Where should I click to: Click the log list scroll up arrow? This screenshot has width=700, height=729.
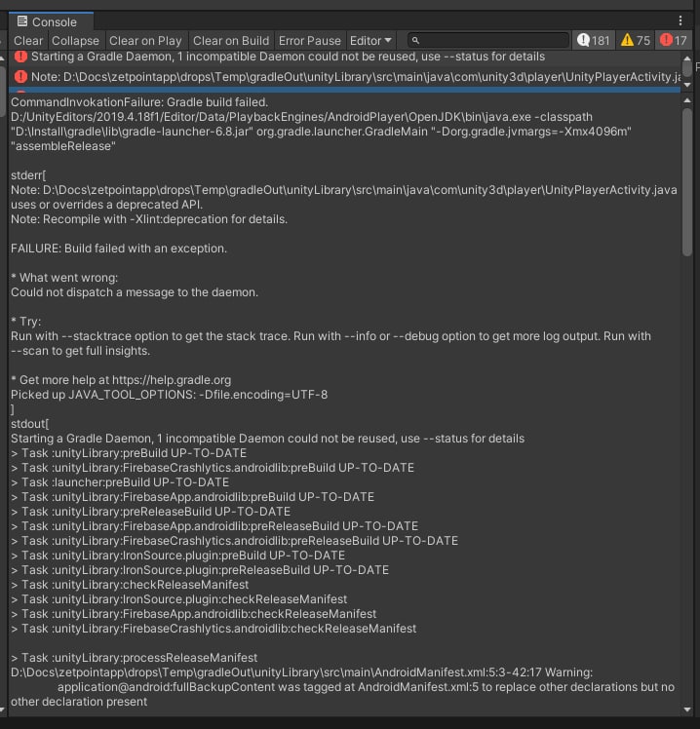(x=687, y=58)
